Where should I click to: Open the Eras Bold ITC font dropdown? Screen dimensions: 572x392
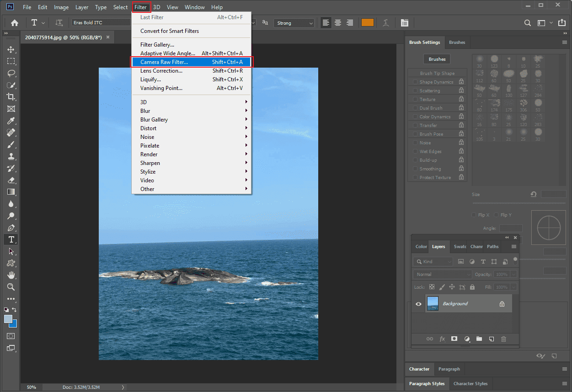pyautogui.click(x=101, y=22)
